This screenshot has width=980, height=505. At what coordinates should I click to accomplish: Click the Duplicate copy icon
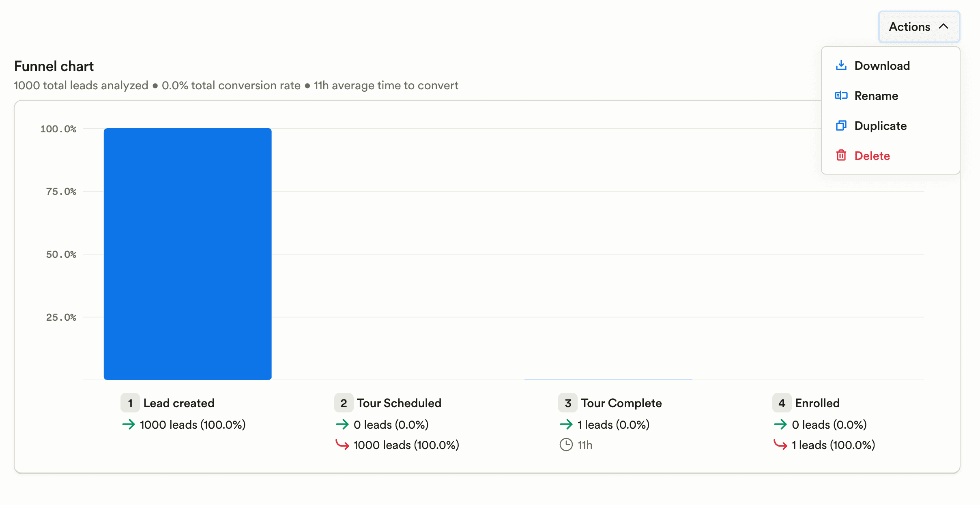tap(841, 125)
